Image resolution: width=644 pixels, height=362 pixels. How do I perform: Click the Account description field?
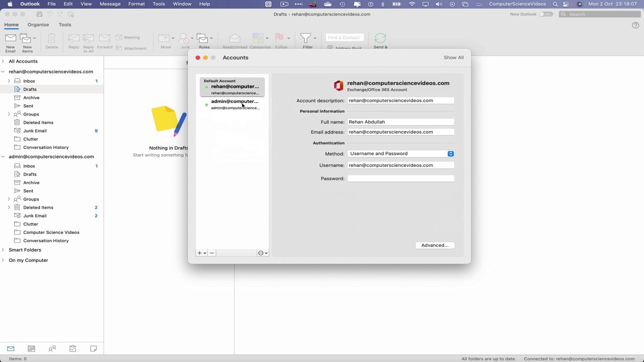[400, 101]
